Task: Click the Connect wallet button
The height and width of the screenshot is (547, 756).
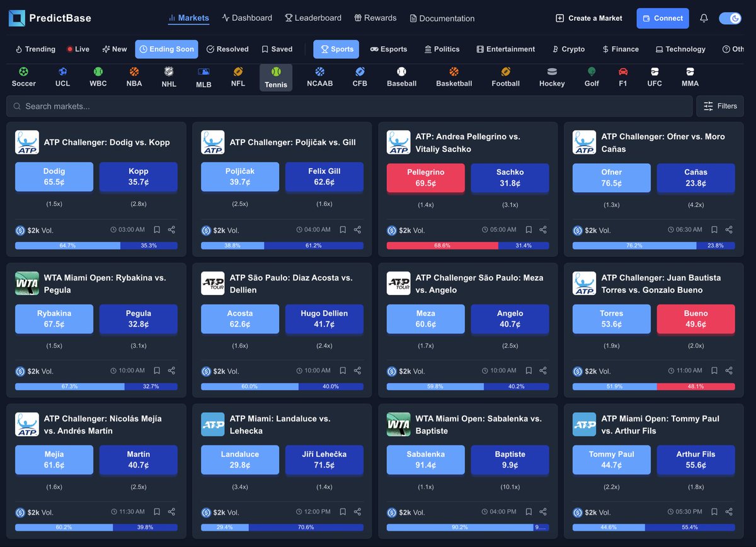Action: [663, 18]
